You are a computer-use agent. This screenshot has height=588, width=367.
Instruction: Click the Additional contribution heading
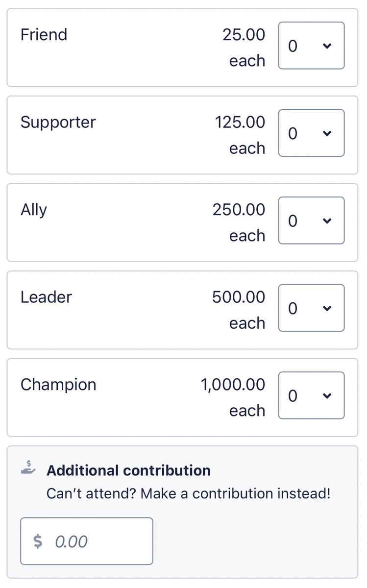(x=128, y=470)
